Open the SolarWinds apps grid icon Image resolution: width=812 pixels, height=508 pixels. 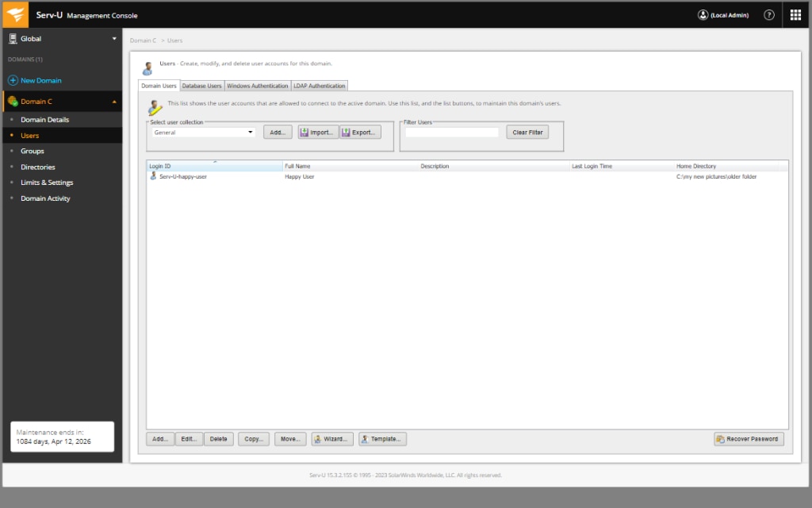[796, 13]
